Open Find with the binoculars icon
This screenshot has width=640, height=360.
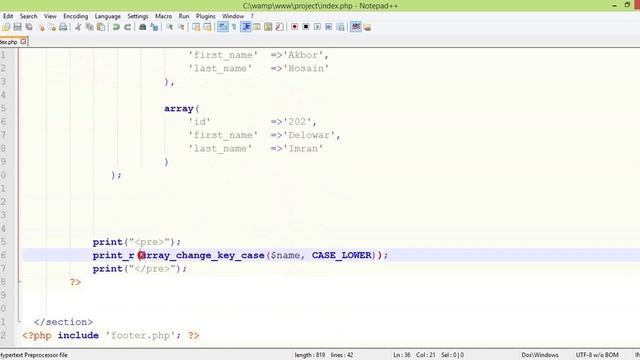pyautogui.click(x=143, y=27)
